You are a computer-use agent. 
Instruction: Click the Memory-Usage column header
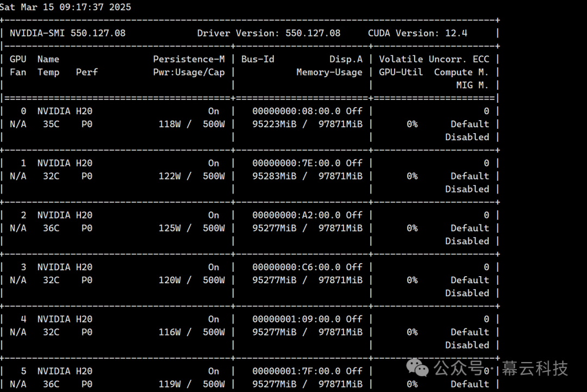tap(329, 72)
